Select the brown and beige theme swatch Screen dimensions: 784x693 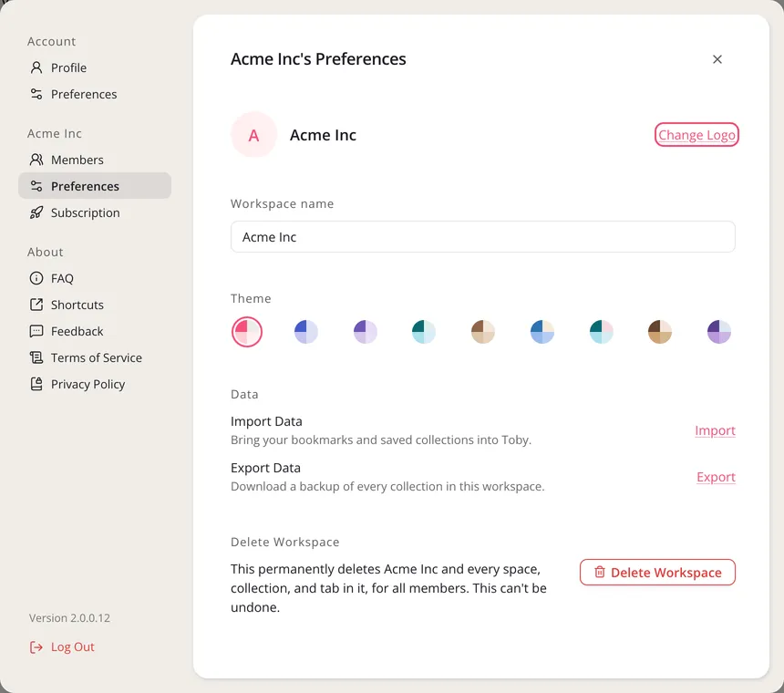click(483, 332)
